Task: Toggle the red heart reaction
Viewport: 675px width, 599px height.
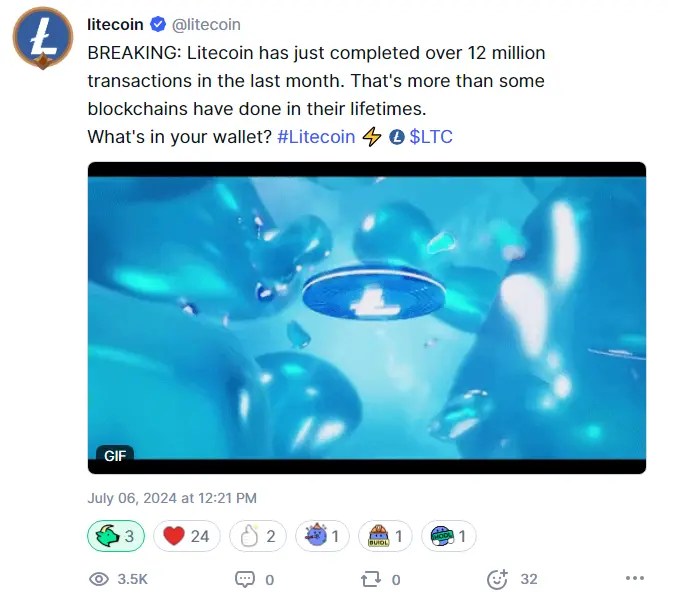Action: [186, 536]
